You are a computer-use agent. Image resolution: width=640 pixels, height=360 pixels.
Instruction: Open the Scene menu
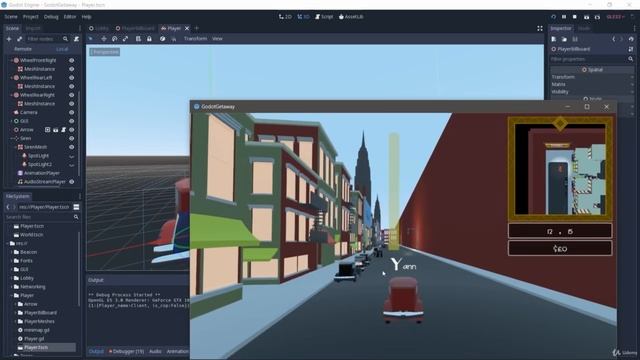(11, 17)
